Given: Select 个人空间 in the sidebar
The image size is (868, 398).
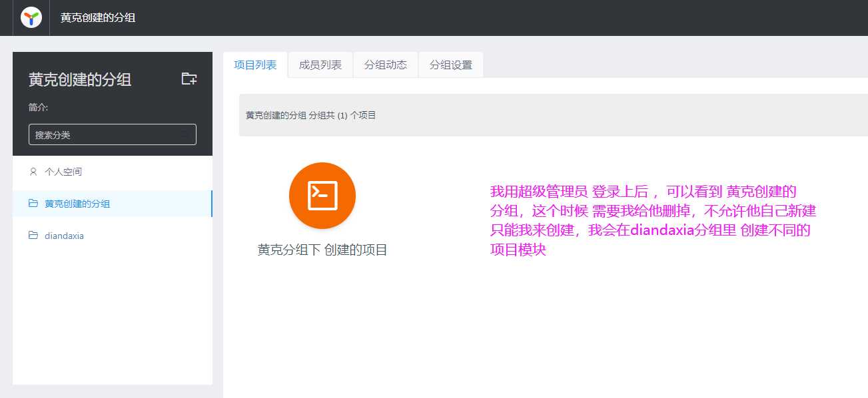Looking at the screenshot, I should (x=113, y=172).
